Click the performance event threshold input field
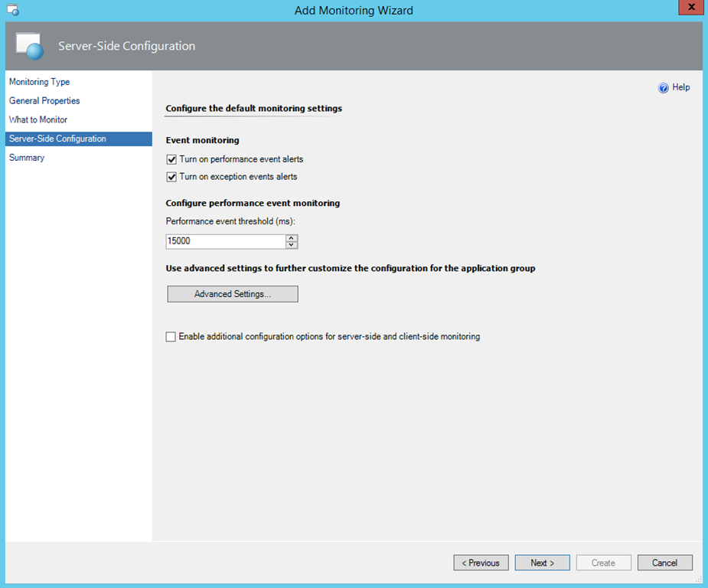708x588 pixels. (225, 241)
